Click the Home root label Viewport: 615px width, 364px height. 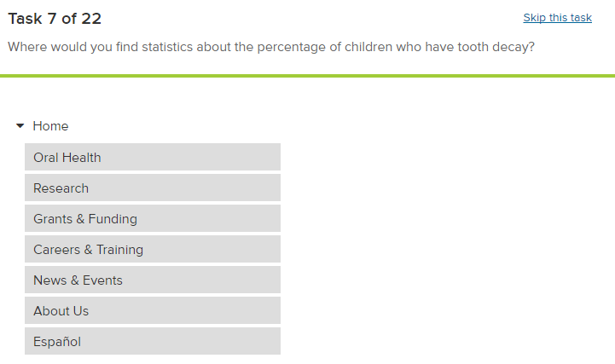(x=50, y=126)
